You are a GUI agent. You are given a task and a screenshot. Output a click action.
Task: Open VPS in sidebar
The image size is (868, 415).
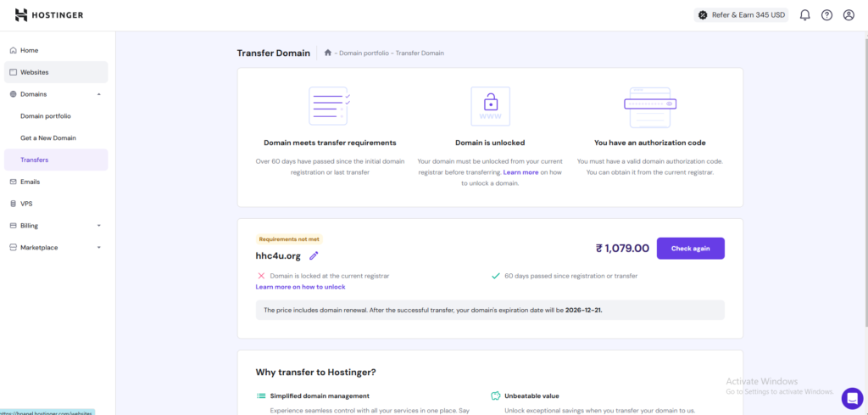pyautogui.click(x=56, y=204)
